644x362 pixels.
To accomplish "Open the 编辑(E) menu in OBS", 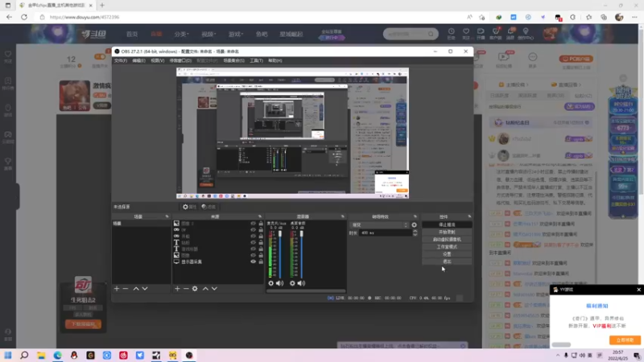I will [138, 60].
